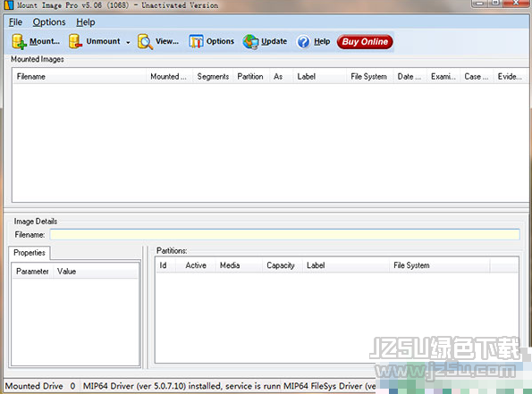Click the Update globe icon
This screenshot has height=394, width=532.
[x=250, y=42]
